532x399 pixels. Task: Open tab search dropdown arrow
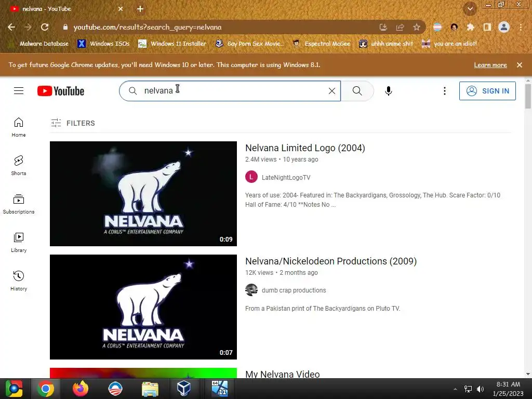tap(470, 9)
